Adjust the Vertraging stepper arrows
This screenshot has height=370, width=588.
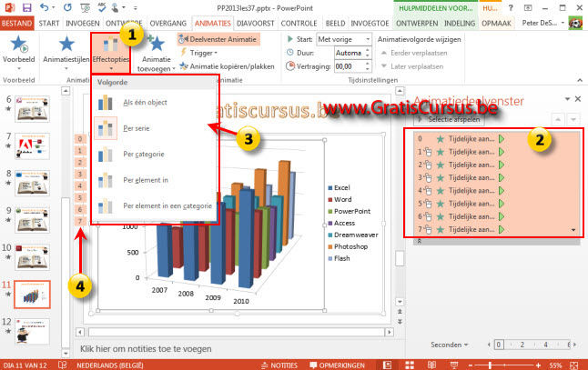click(368, 66)
